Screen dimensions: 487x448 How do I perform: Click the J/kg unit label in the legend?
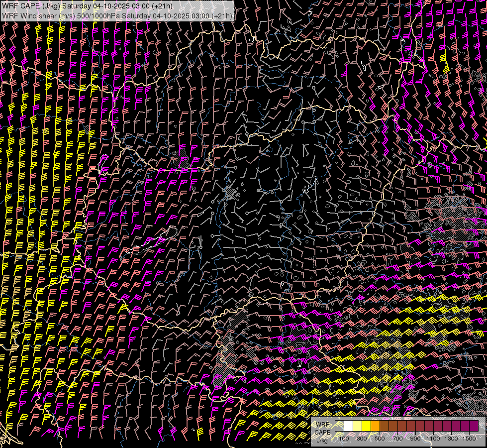click(322, 440)
